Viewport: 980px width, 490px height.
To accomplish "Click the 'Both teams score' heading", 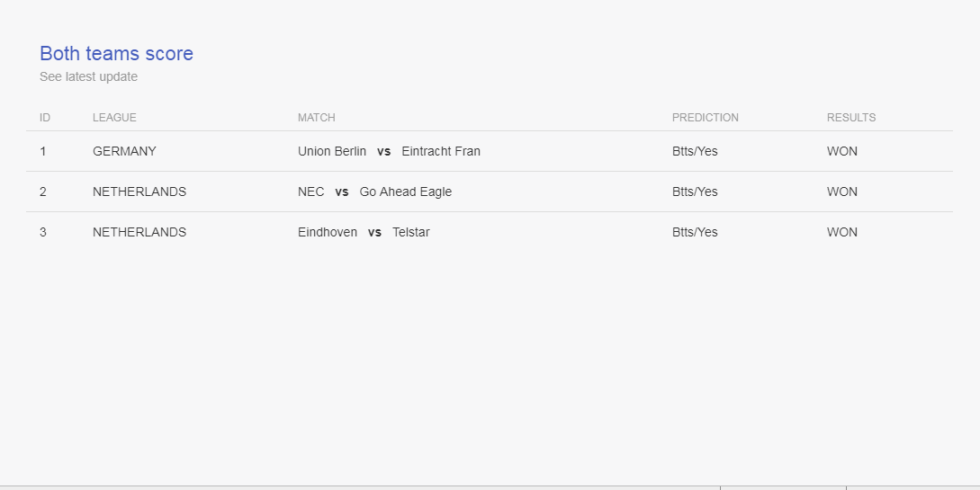I will pos(116,54).
